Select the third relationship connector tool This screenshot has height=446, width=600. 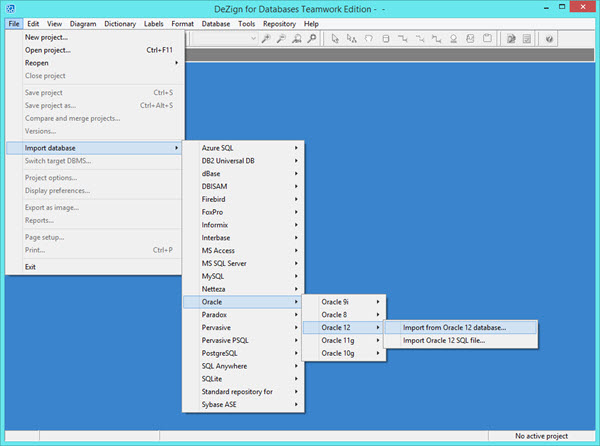437,39
